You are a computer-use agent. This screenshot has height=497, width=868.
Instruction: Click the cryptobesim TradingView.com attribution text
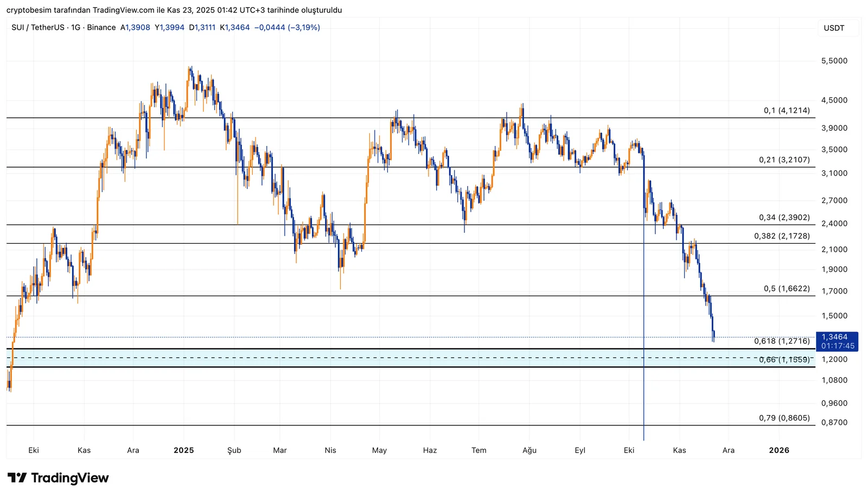point(174,10)
